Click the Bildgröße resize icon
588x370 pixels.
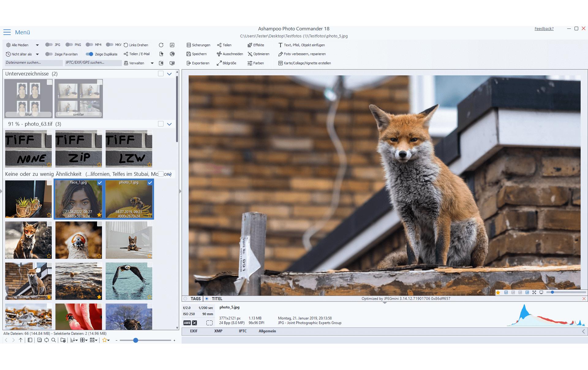click(219, 63)
